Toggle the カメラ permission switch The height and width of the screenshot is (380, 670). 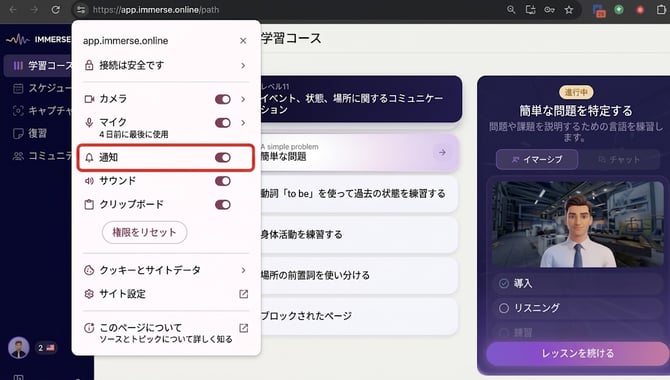(223, 99)
